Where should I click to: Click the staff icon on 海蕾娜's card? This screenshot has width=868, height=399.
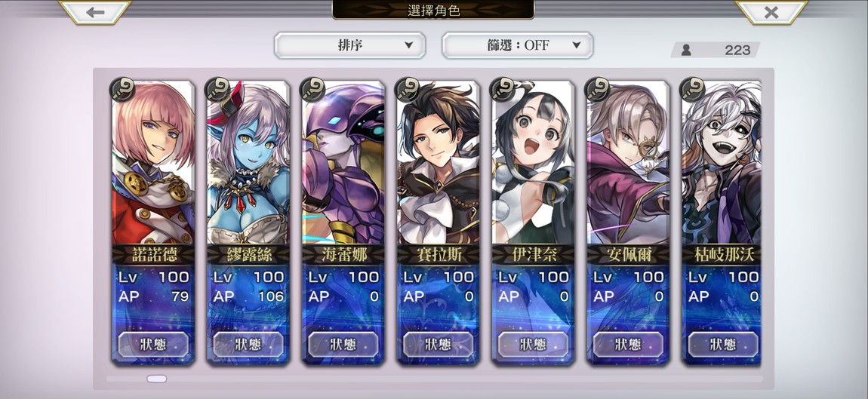[x=312, y=89]
